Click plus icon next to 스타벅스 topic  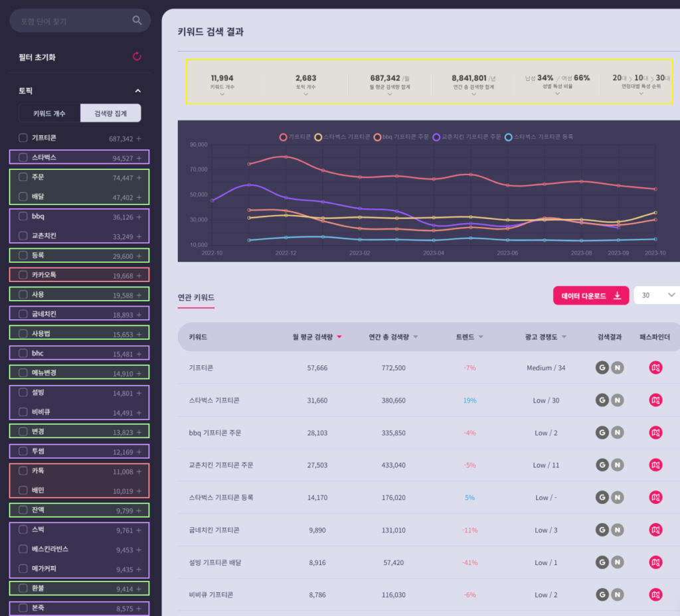tap(139, 158)
